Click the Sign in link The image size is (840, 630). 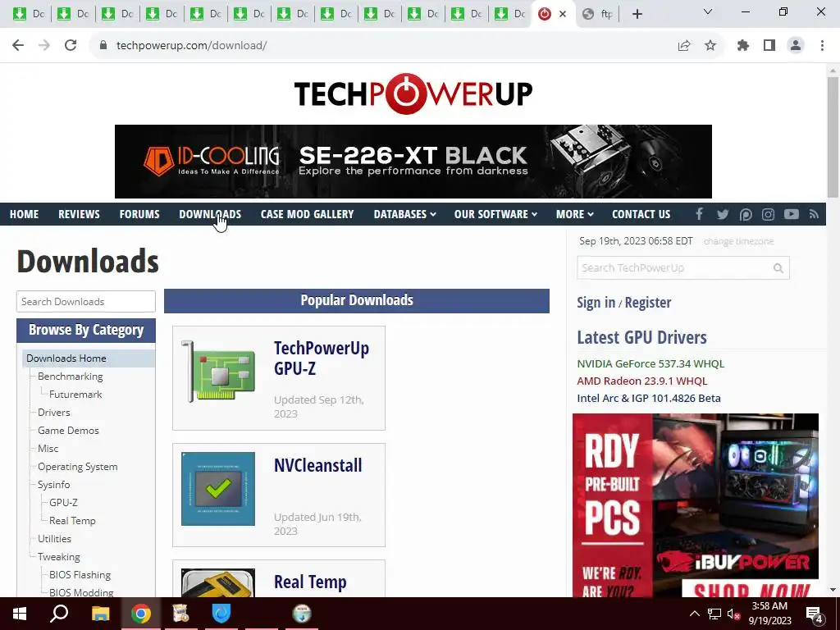coord(596,302)
